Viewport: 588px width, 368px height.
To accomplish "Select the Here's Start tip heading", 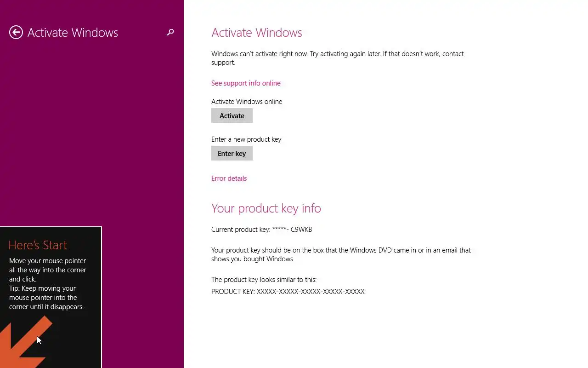I will pyautogui.click(x=38, y=245).
